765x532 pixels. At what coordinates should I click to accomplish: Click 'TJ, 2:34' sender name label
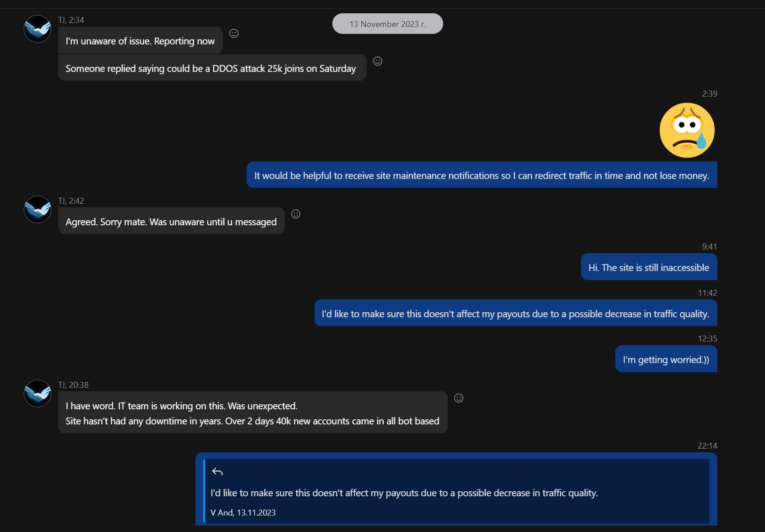[x=71, y=20]
